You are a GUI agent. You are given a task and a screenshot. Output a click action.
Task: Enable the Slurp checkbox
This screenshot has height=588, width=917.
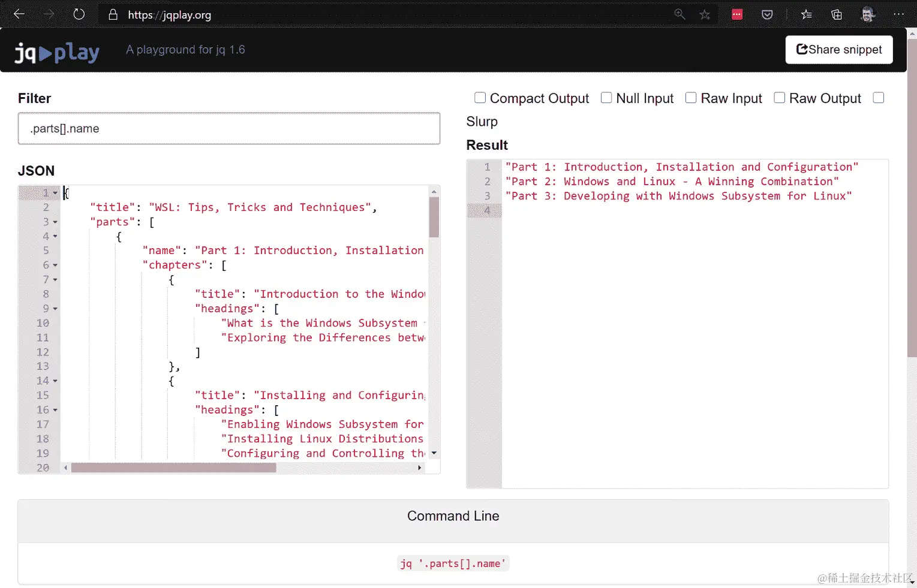point(879,98)
